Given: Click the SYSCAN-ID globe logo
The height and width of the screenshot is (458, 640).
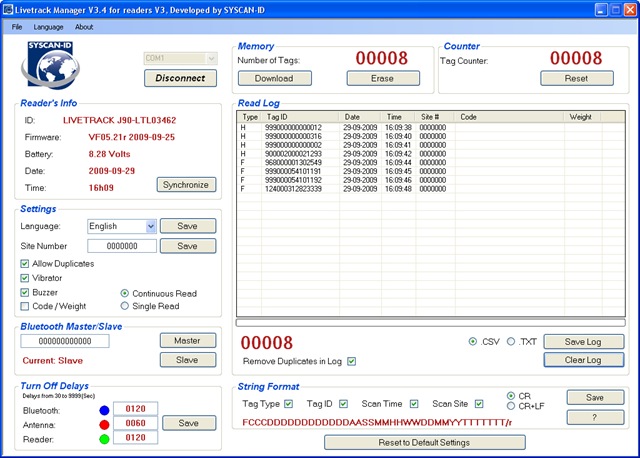Looking at the screenshot, I should (x=50, y=65).
